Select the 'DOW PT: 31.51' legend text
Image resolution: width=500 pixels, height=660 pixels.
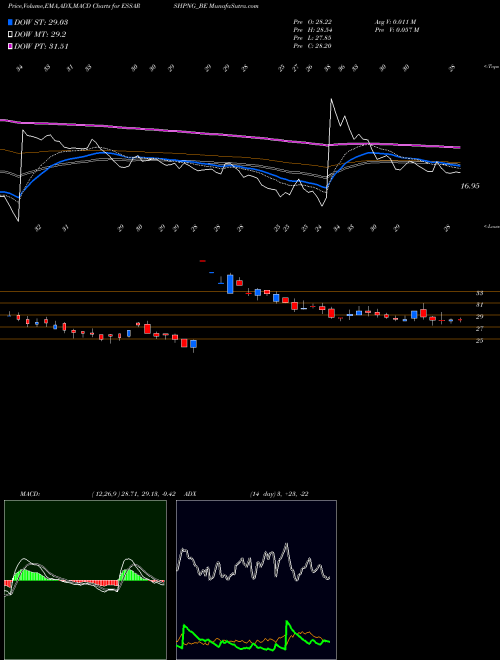click(41, 46)
